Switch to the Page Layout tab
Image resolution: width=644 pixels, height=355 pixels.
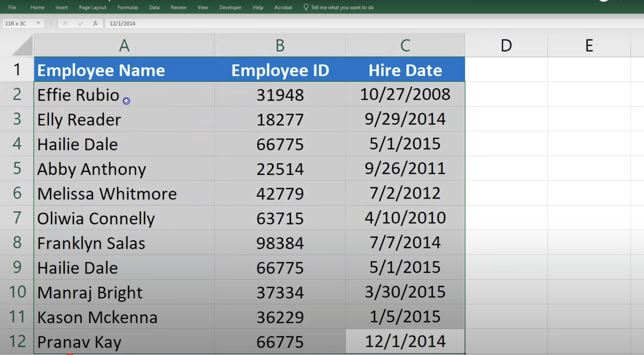92,7
